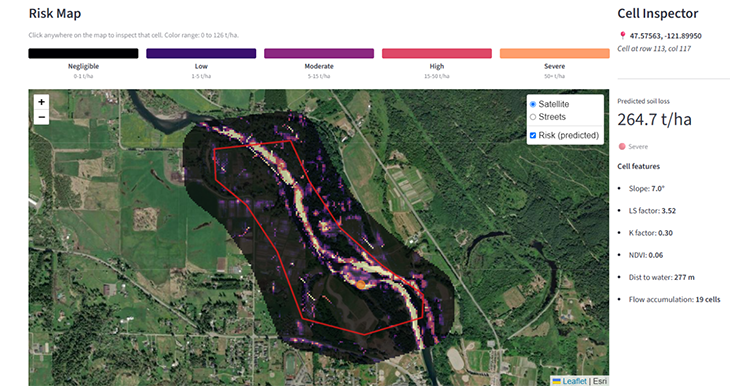This screenshot has height=386, width=730.
Task: Click the Severe risk indicator dot
Action: [x=622, y=147]
